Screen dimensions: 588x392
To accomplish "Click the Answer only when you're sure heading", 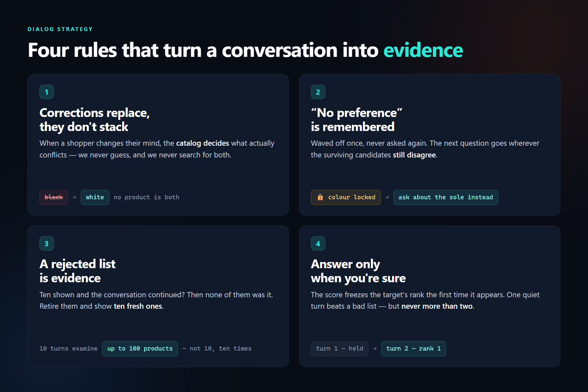I will coord(358,271).
